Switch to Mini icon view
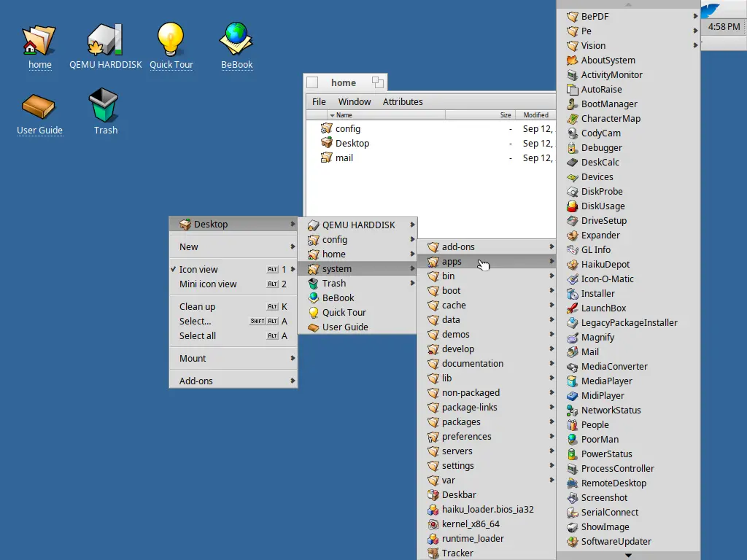Viewport: 747px width, 560px height. (233, 284)
